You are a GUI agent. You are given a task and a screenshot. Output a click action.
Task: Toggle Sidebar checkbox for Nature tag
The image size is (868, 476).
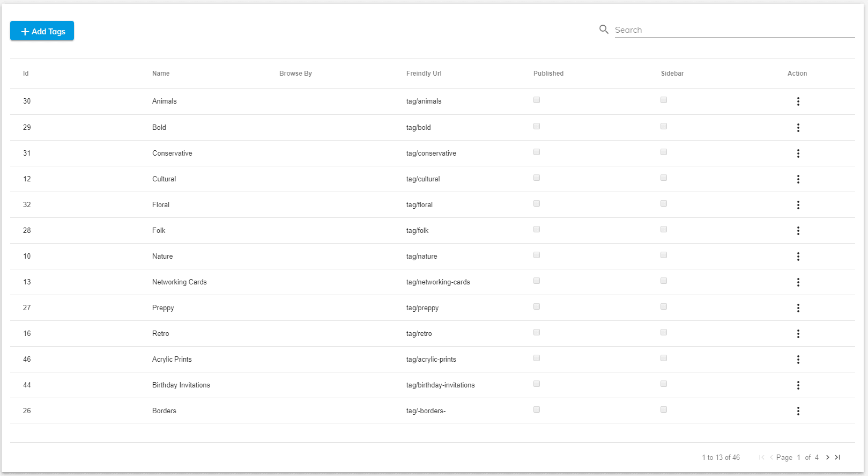pos(664,255)
